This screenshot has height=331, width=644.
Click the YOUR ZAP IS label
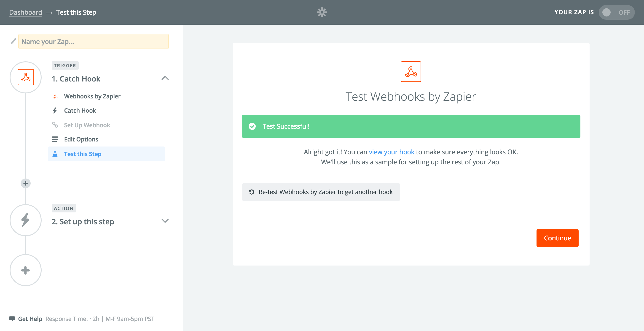574,12
